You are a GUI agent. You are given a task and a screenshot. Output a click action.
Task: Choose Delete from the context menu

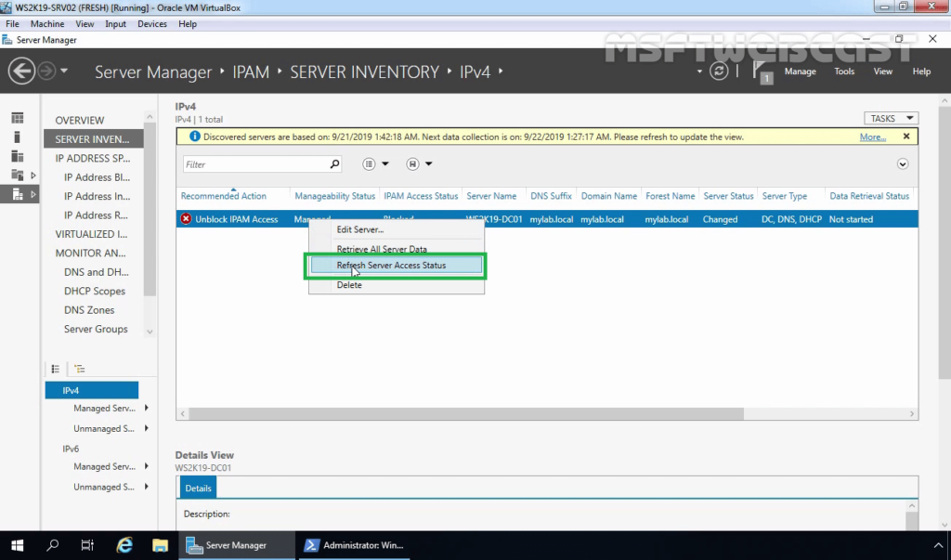click(x=396, y=284)
